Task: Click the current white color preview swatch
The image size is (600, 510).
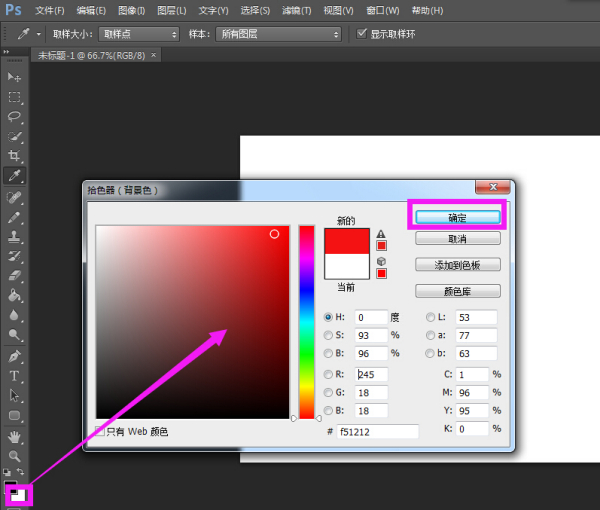Action: [347, 266]
